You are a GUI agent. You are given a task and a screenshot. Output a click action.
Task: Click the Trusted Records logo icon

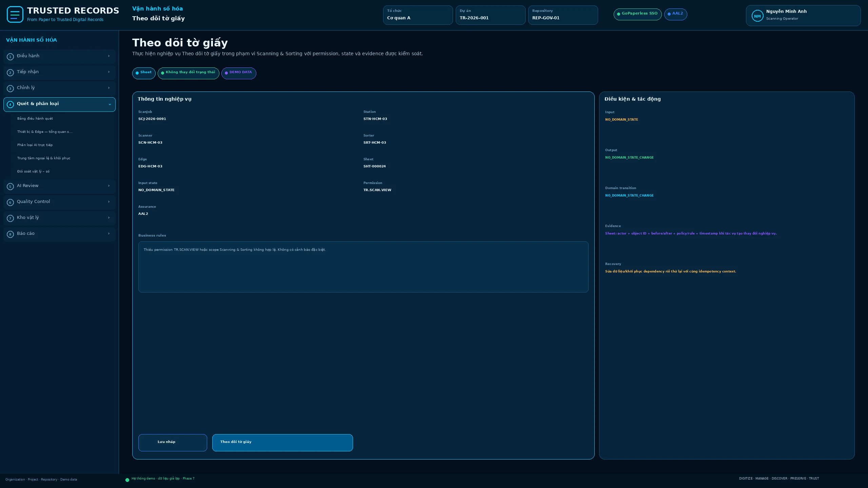(x=15, y=15)
